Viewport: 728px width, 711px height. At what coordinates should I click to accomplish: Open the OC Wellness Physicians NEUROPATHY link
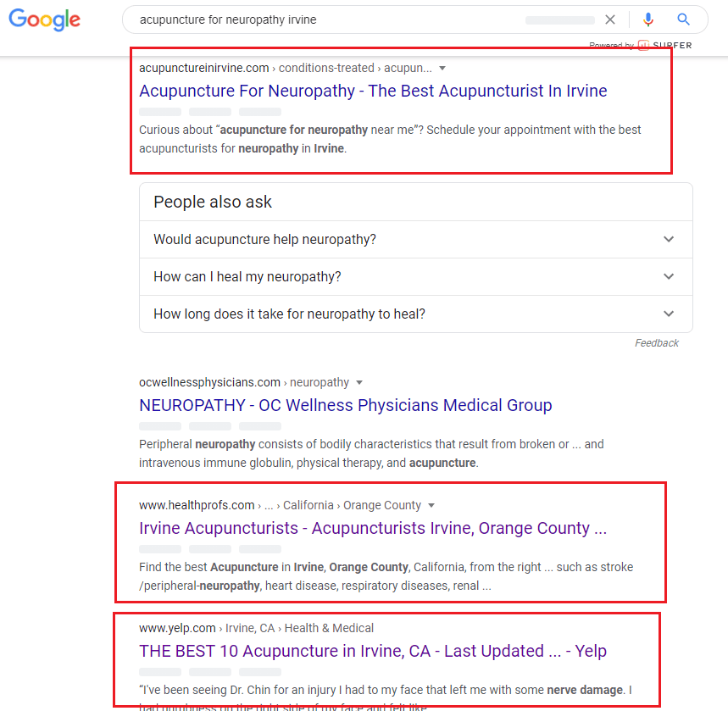(x=345, y=406)
